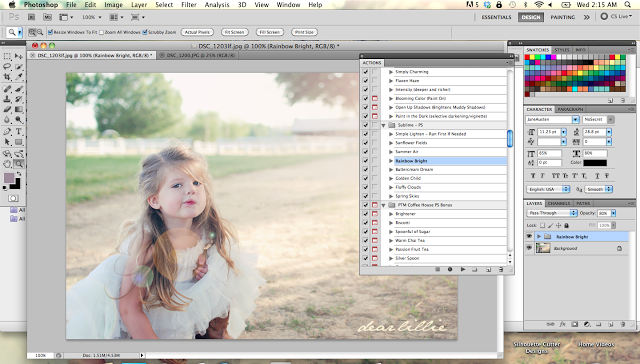Select the Gradient tool
The height and width of the screenshot is (364, 640).
(19, 109)
